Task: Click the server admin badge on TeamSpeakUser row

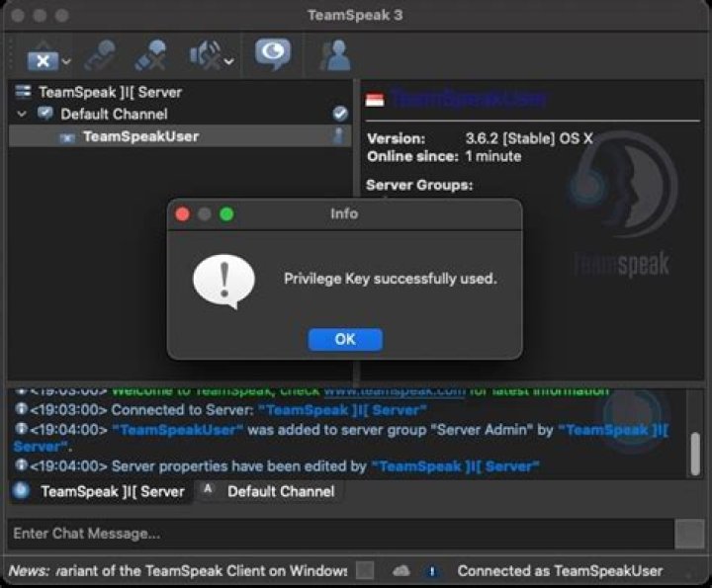Action: coord(339,135)
